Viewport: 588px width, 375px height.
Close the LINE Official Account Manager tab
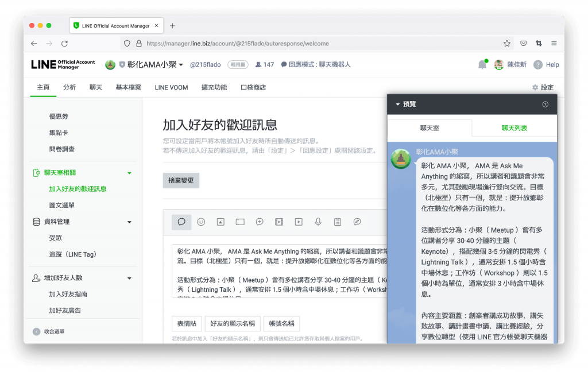(x=156, y=25)
